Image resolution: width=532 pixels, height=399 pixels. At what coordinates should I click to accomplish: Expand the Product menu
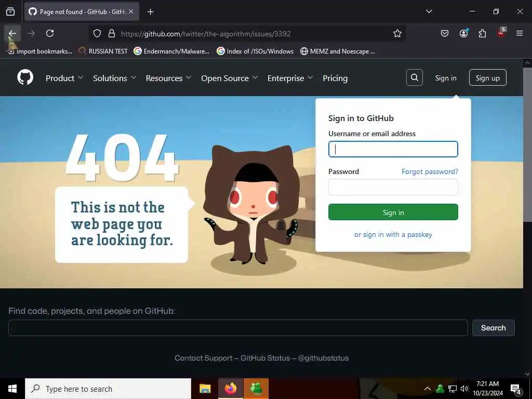[x=64, y=78]
